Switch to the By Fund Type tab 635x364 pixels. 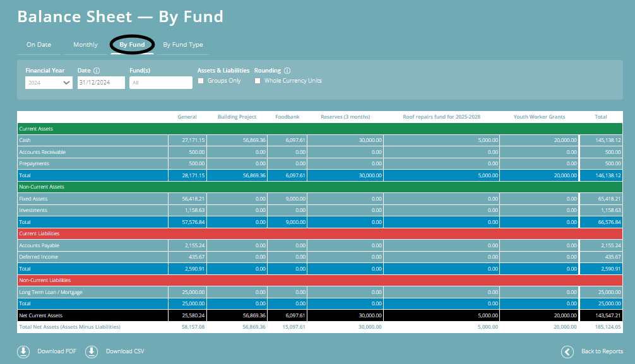coord(182,45)
